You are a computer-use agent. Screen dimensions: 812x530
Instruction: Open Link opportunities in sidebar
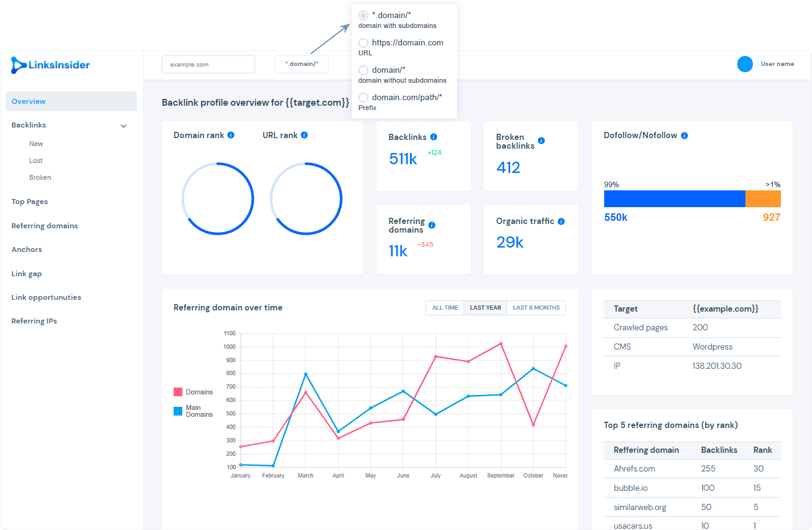[46, 297]
